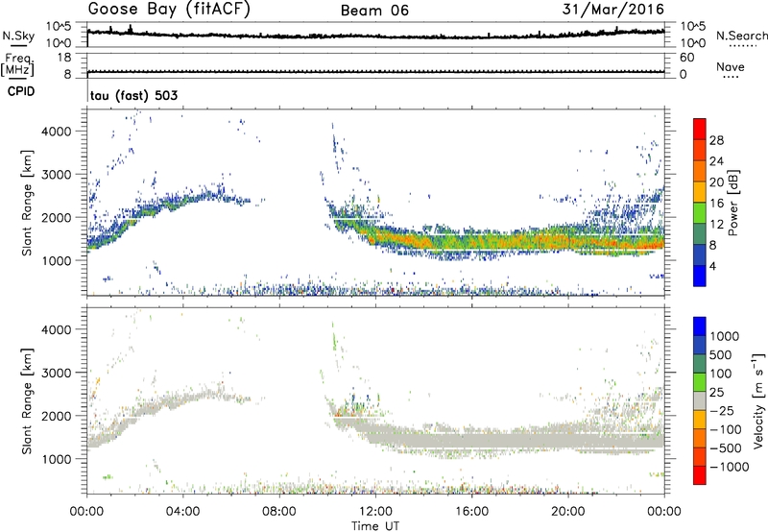Click "Slant Range [km]" label of velocity panel
The width and height of the screenshot is (768, 532).
pyautogui.click(x=27, y=401)
